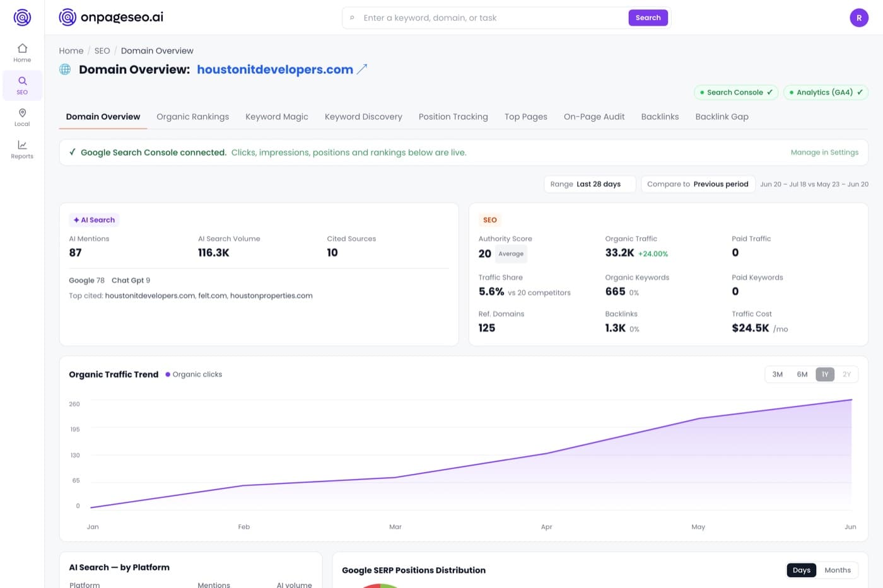The height and width of the screenshot is (588, 883).
Task: Click the Organic Traffic value 33.2K
Action: coord(619,253)
